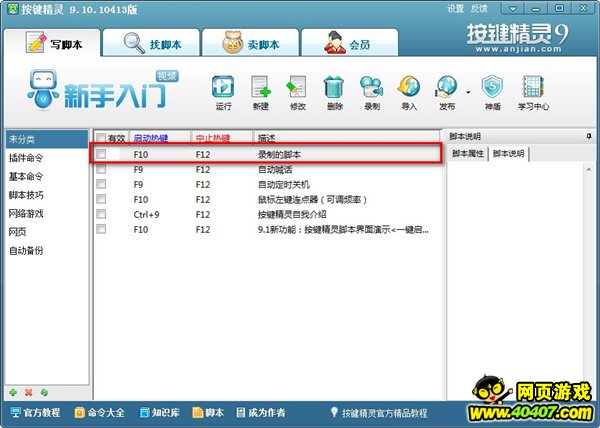Switch to 找脚本 tab

[x=152, y=43]
